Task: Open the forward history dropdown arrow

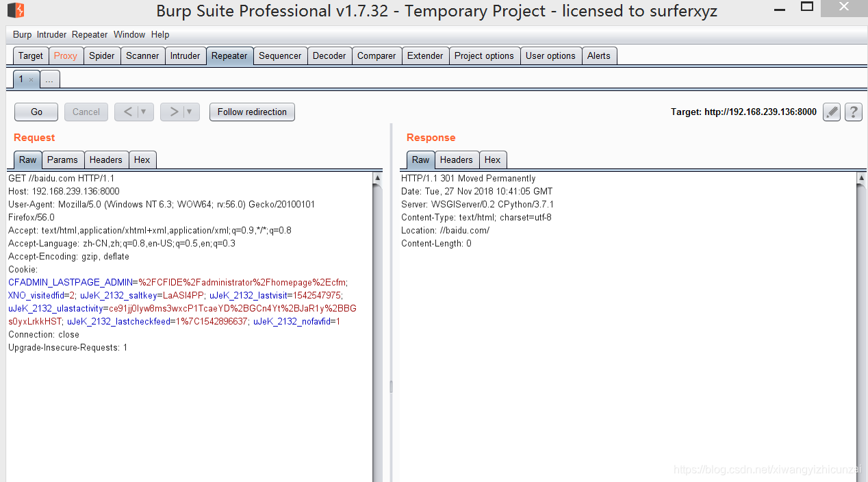Action: point(190,112)
